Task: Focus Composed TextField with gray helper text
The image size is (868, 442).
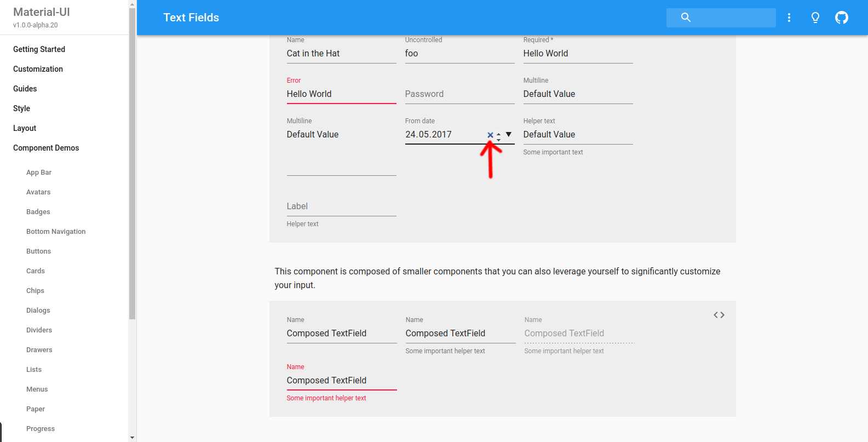Action: (x=461, y=334)
